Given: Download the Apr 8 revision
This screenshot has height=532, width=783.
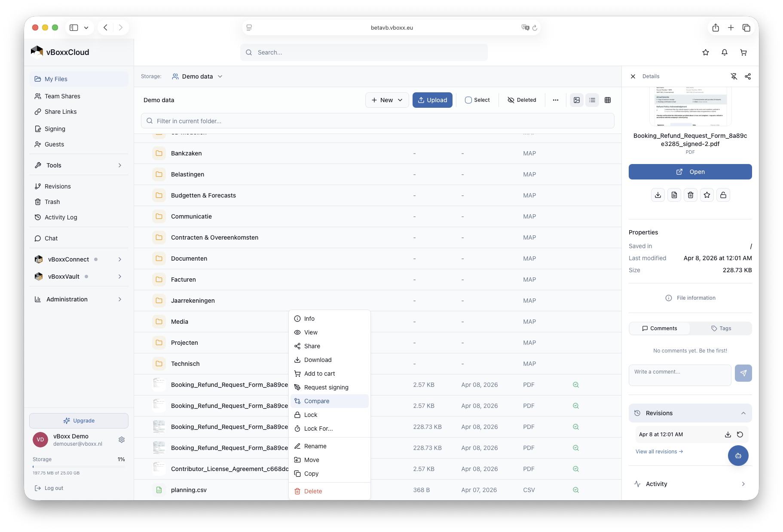Looking at the screenshot, I should click(x=728, y=435).
